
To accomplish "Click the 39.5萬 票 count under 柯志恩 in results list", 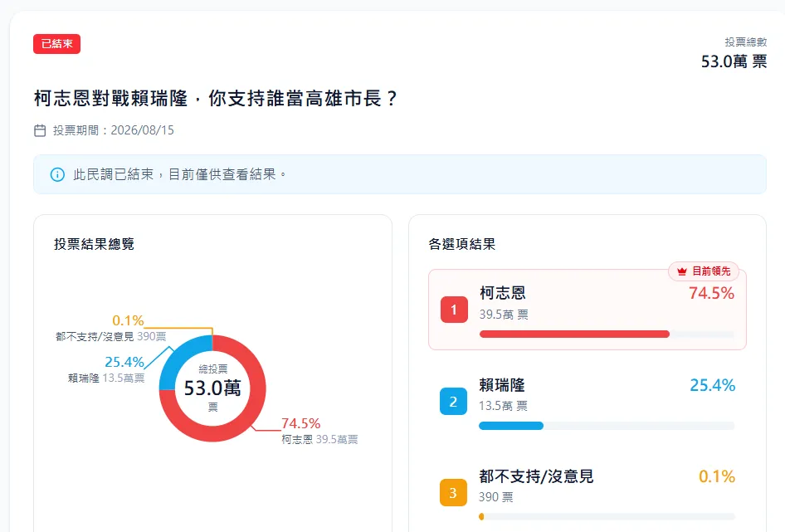I will 504,315.
